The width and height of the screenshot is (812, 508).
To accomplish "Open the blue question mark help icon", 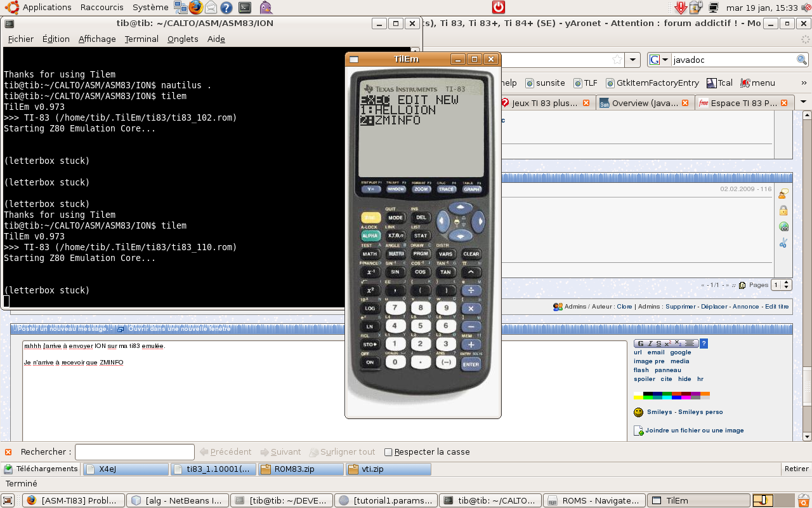I will [704, 344].
